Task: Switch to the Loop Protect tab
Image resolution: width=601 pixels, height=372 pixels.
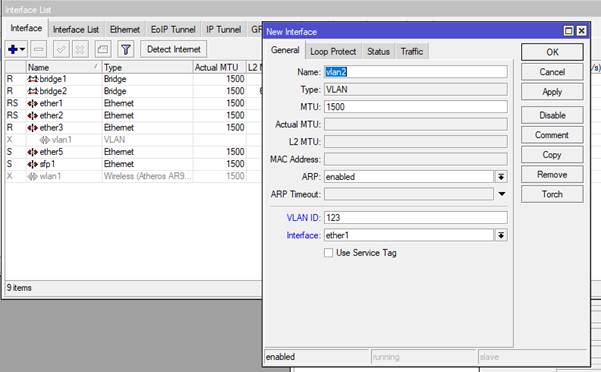Action: [333, 51]
